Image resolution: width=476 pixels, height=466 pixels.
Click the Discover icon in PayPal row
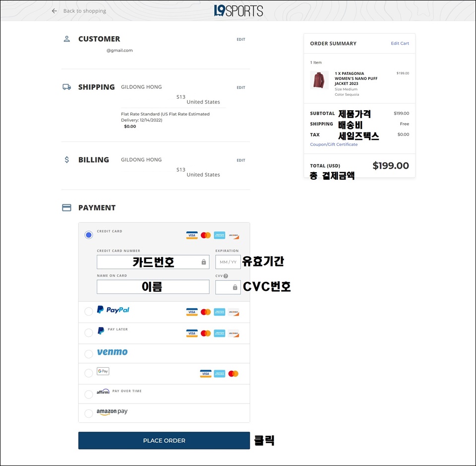click(234, 312)
